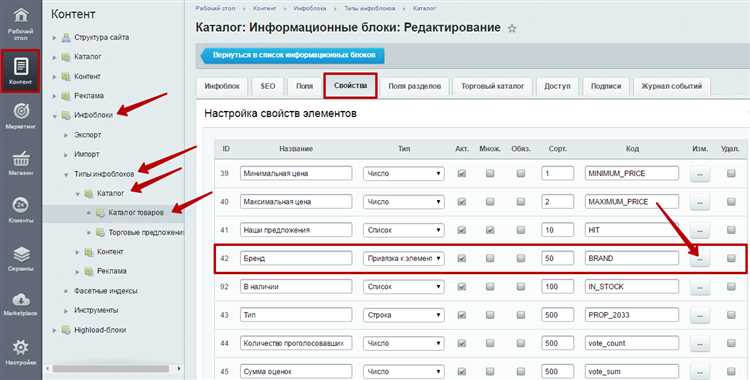Toggle multiple checkbox for Наши предложения
Screen dimensions: 750x380
(490, 230)
